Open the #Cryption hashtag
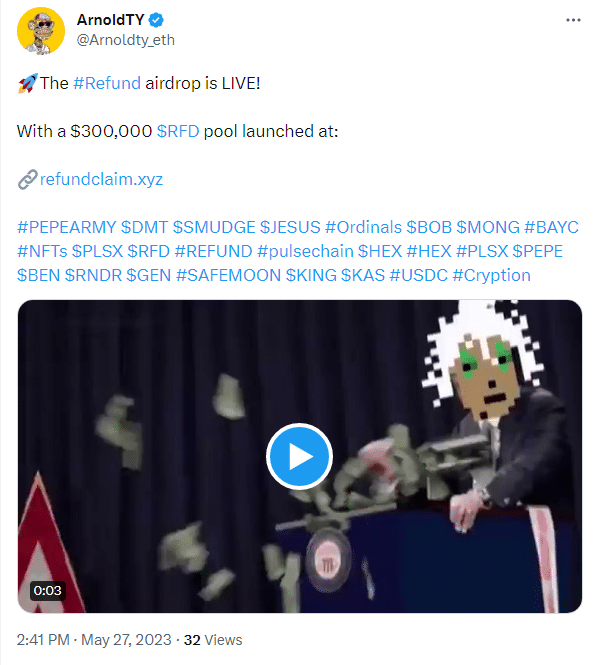 tap(492, 276)
